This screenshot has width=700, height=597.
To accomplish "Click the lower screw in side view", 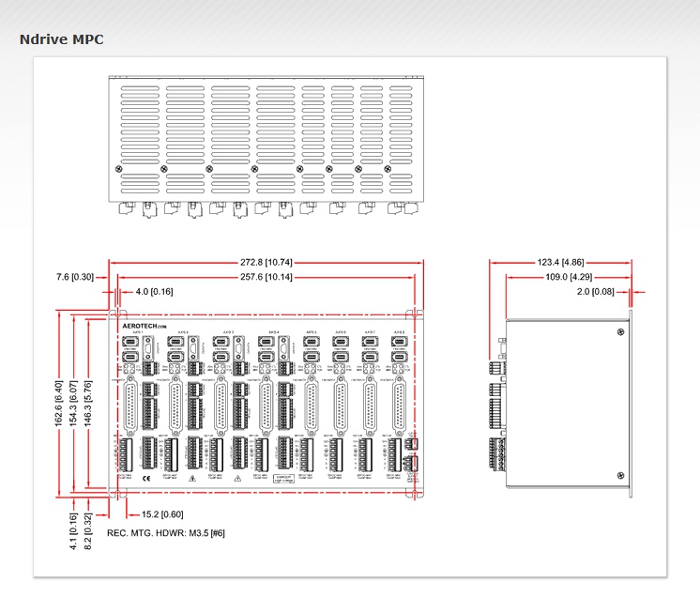I will (620, 476).
